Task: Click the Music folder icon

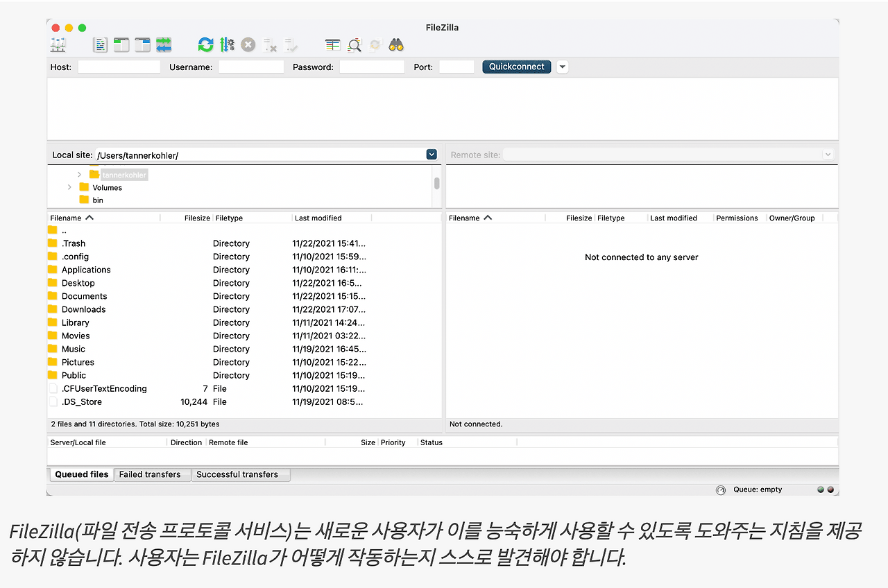Action: pos(53,349)
